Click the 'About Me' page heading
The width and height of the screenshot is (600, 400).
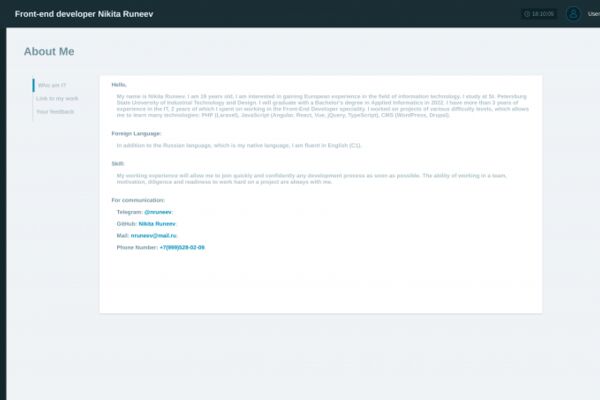coord(49,51)
